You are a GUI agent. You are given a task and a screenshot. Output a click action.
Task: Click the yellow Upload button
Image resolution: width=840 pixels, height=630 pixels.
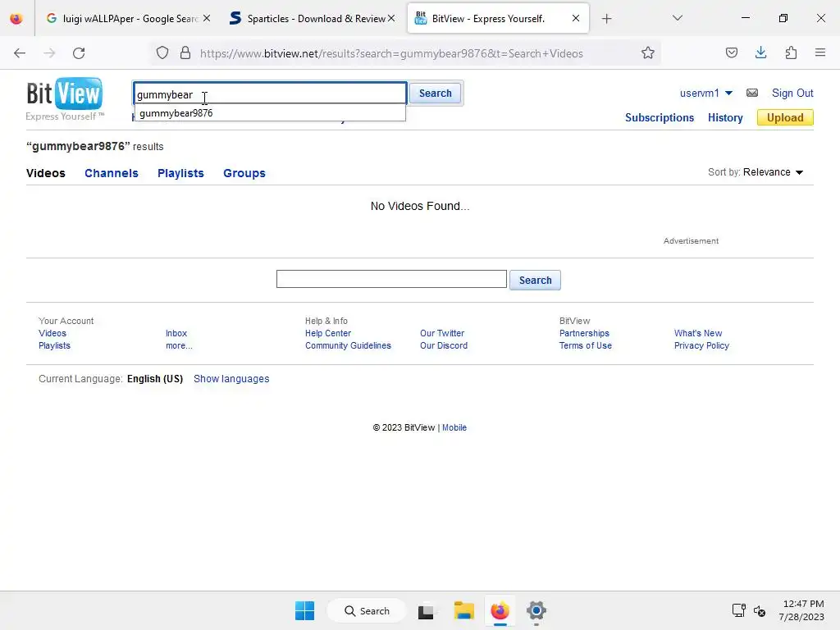pos(785,117)
